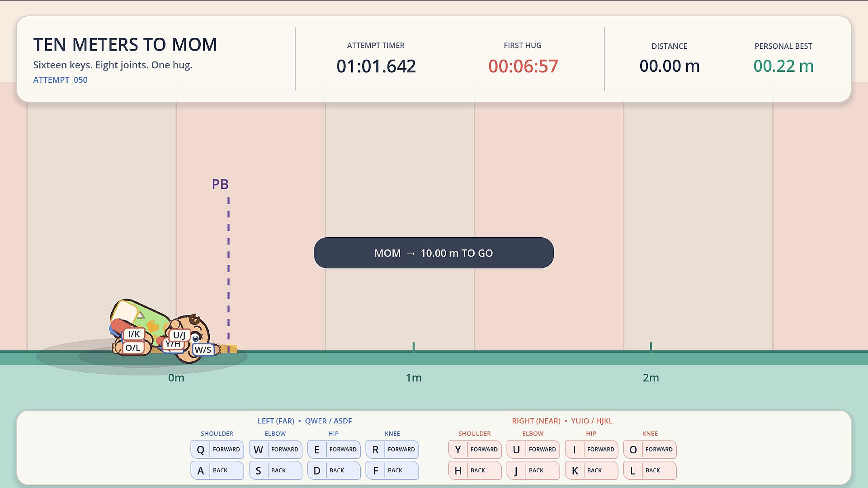This screenshot has width=868, height=488.
Task: Click the O right knee forward key
Action: 650,449
